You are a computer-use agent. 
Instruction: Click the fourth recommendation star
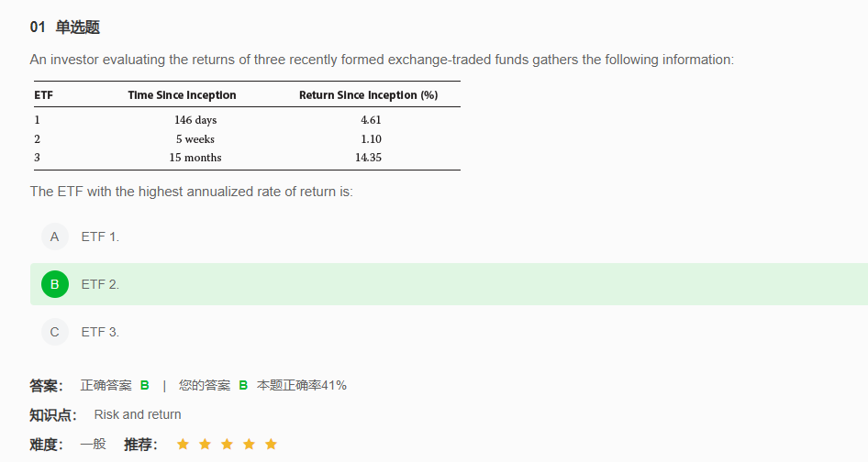tap(249, 445)
